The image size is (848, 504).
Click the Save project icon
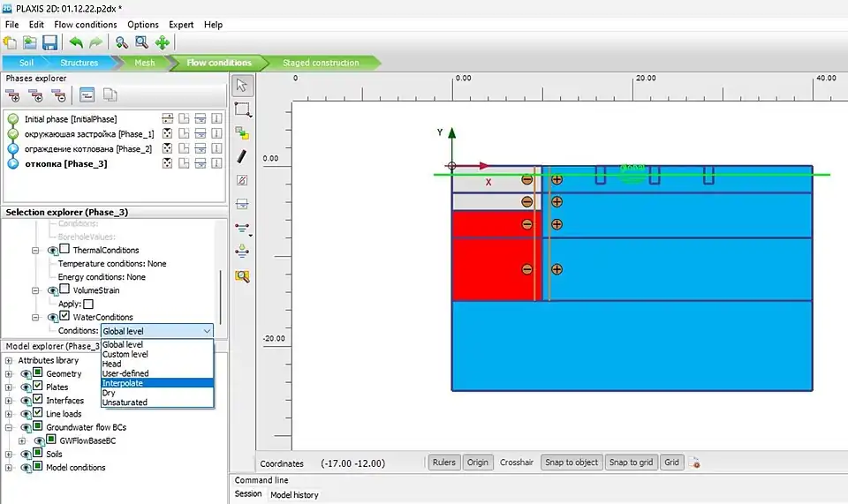(50, 42)
